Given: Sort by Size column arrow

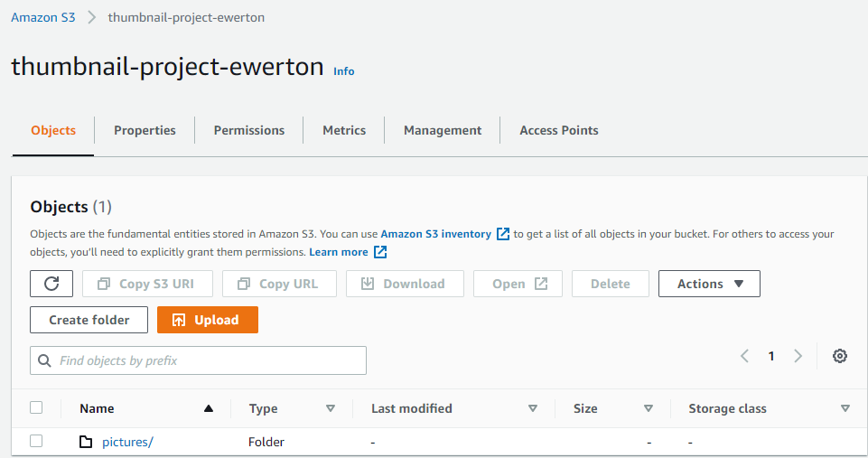Looking at the screenshot, I should tap(649, 408).
